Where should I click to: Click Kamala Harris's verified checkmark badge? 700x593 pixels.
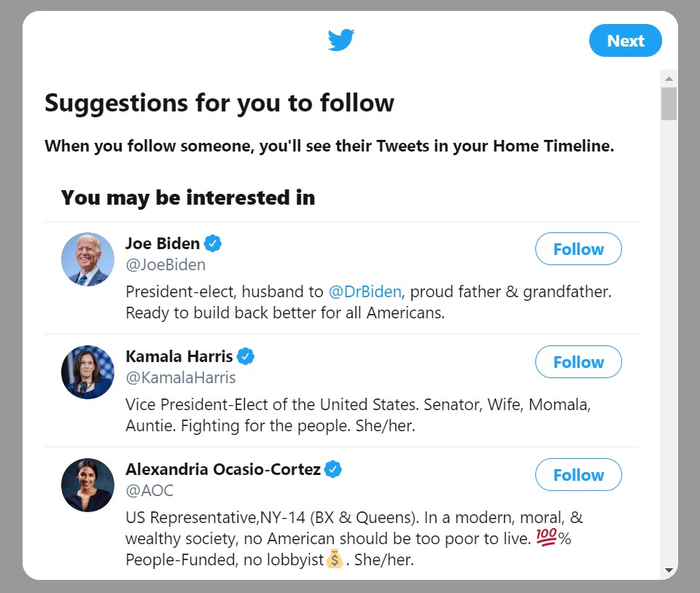pos(246,356)
